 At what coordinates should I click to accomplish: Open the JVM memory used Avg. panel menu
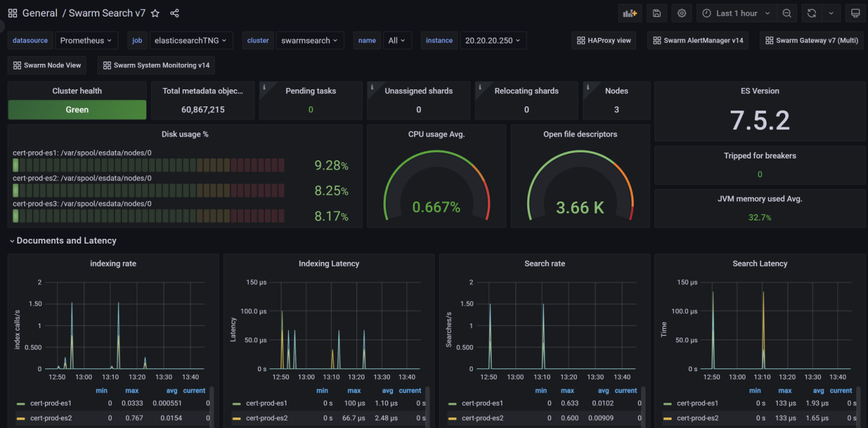click(x=760, y=199)
